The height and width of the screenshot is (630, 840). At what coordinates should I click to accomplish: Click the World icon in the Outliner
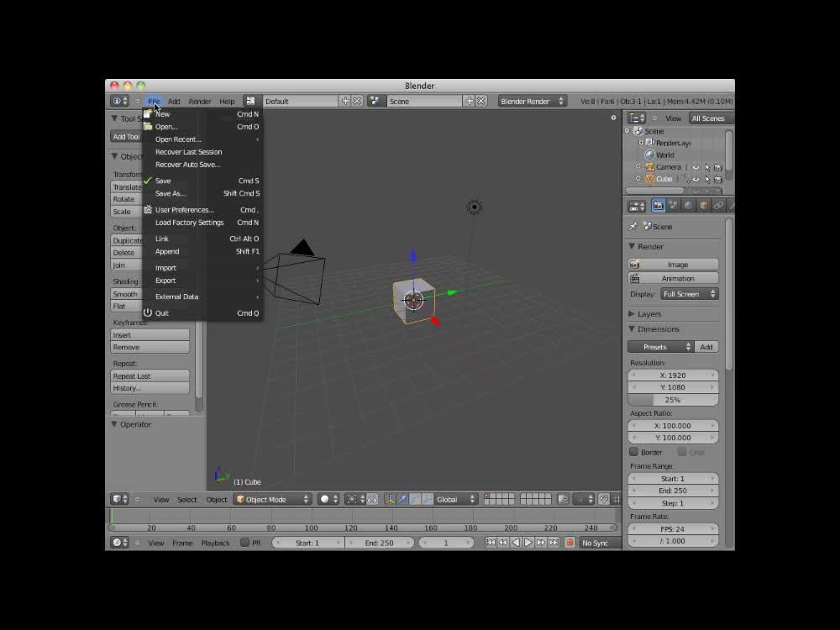click(650, 155)
